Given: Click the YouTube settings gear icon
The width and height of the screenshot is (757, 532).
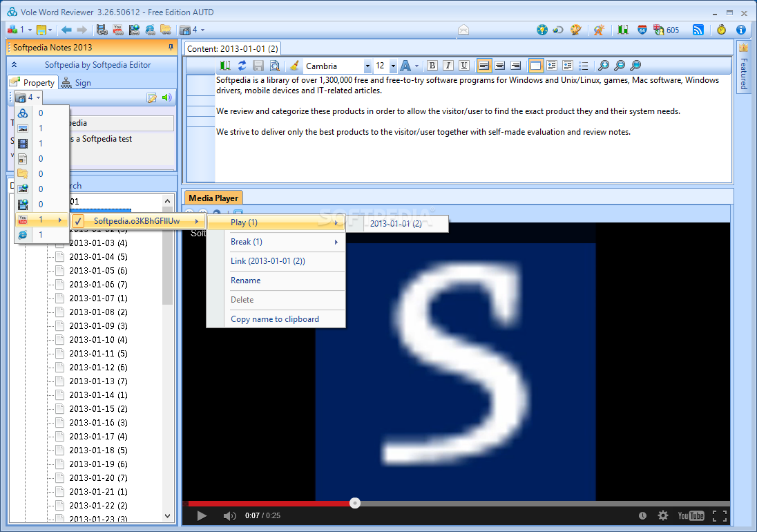Looking at the screenshot, I should pos(663,515).
